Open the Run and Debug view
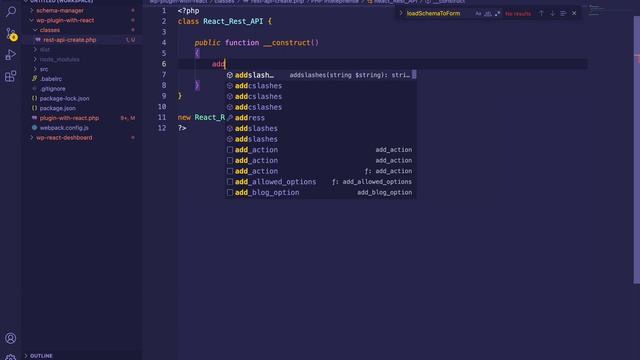 point(11,55)
